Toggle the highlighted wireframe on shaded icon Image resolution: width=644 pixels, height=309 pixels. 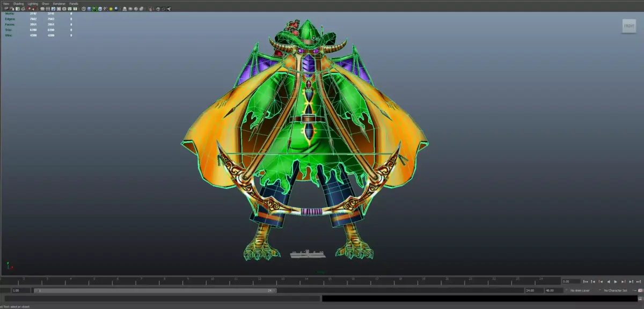(x=94, y=9)
